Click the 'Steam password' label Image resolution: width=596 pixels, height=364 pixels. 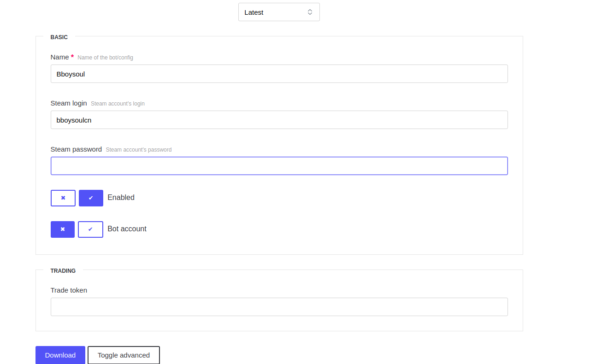click(x=76, y=149)
